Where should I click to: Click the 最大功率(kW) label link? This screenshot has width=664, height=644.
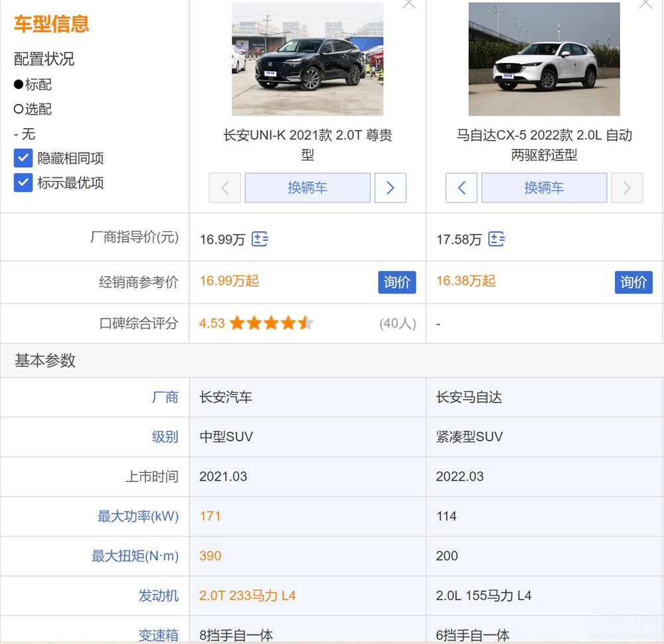(x=138, y=517)
